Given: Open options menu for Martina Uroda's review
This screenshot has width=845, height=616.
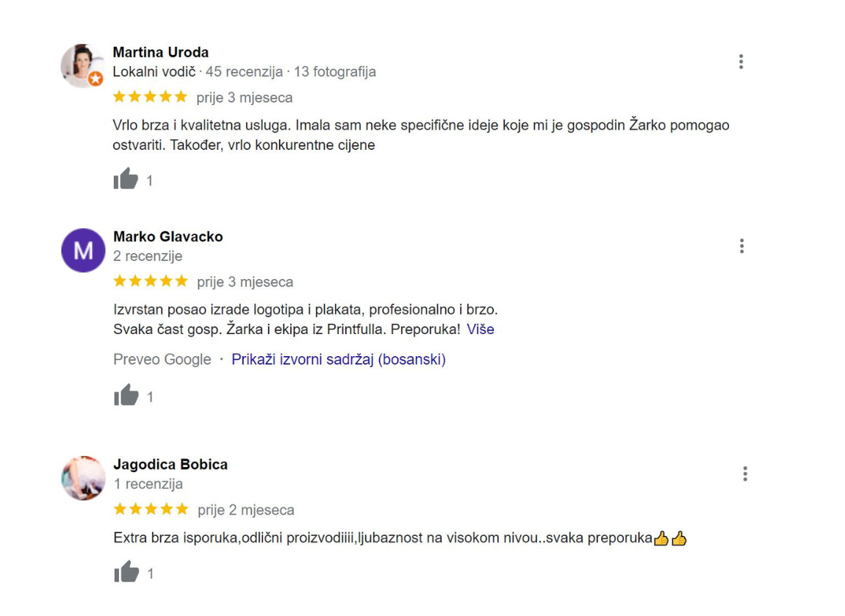Looking at the screenshot, I should point(741,62).
